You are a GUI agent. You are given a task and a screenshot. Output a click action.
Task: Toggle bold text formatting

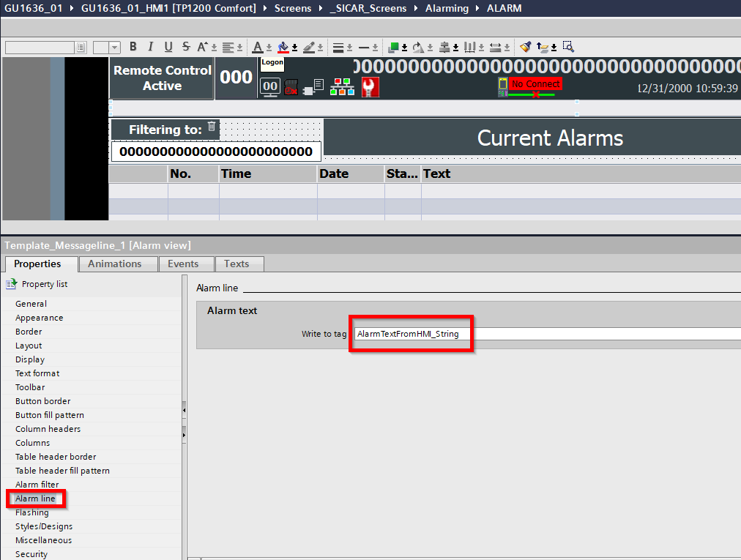133,47
